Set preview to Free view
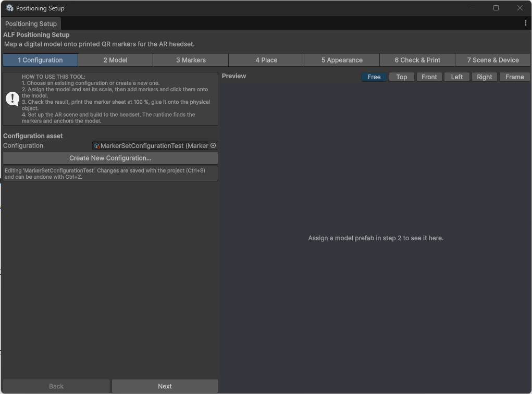 374,77
